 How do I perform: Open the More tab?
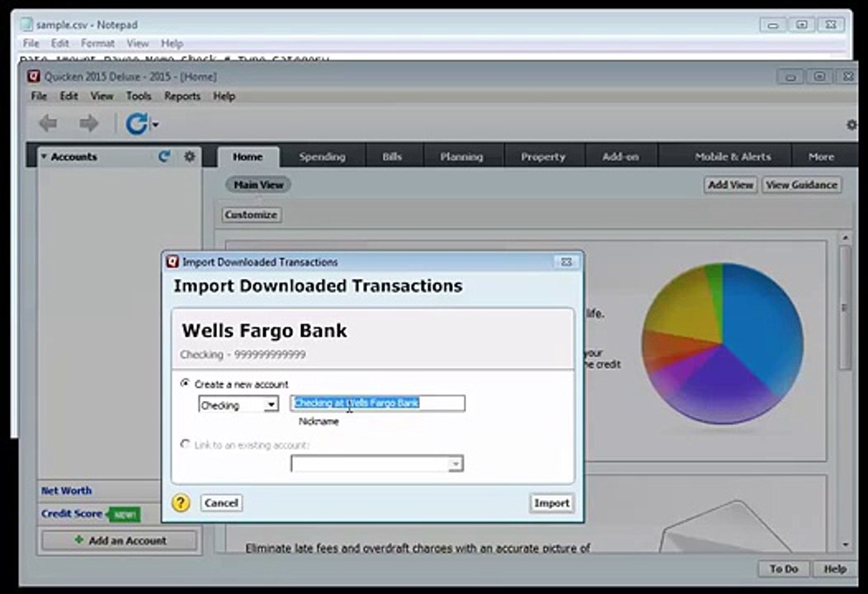coord(821,157)
